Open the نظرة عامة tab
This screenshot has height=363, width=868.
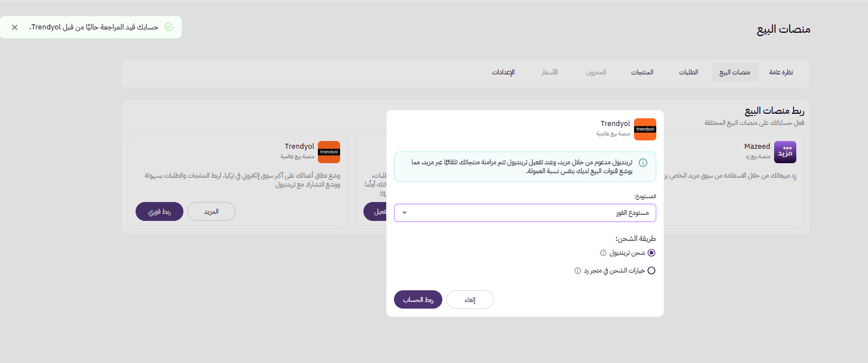point(781,73)
